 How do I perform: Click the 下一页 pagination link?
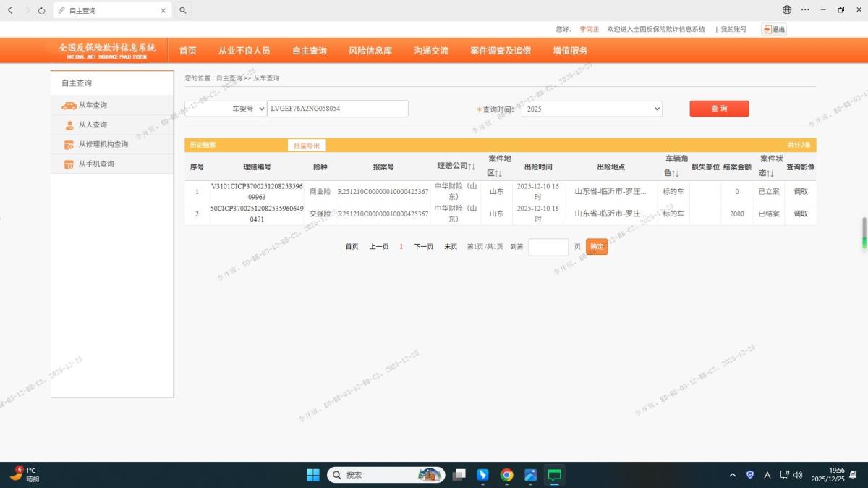423,247
